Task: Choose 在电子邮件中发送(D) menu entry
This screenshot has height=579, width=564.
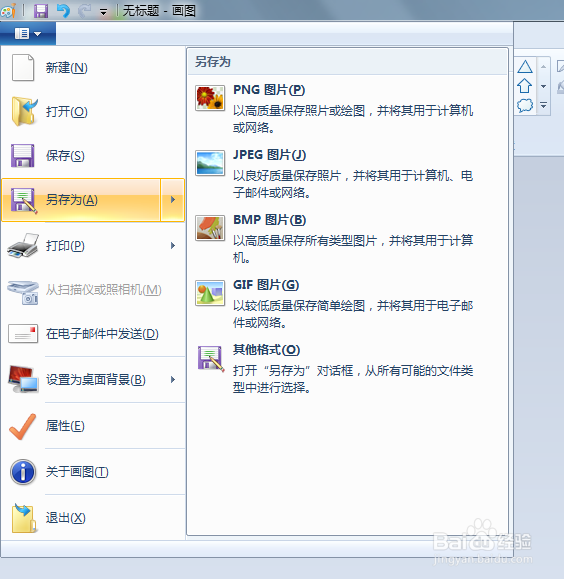Action: pos(93,334)
